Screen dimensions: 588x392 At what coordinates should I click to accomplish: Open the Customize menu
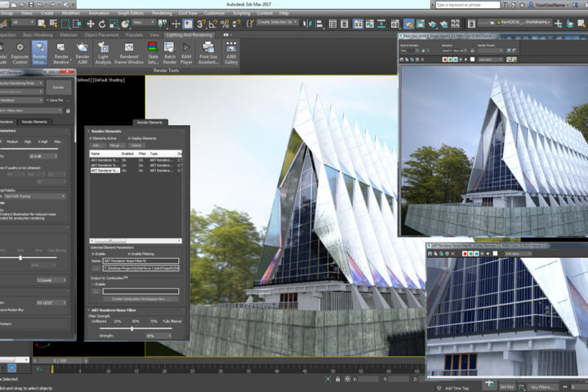pos(214,13)
